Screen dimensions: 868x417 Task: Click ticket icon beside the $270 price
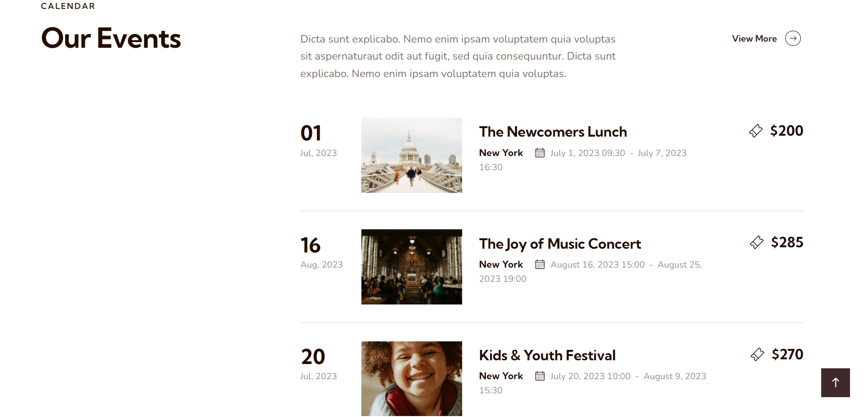click(x=757, y=355)
